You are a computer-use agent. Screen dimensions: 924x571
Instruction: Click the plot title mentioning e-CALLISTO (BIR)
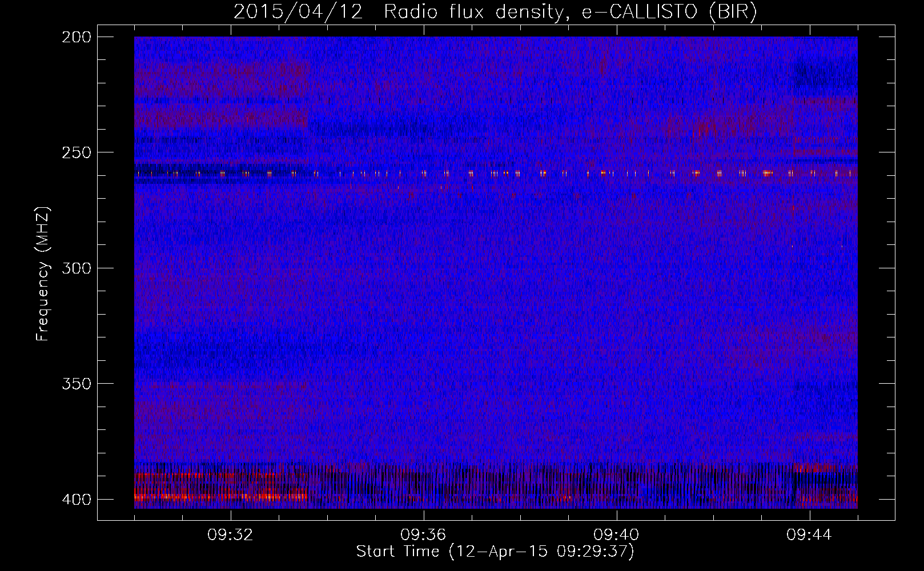[495, 12]
